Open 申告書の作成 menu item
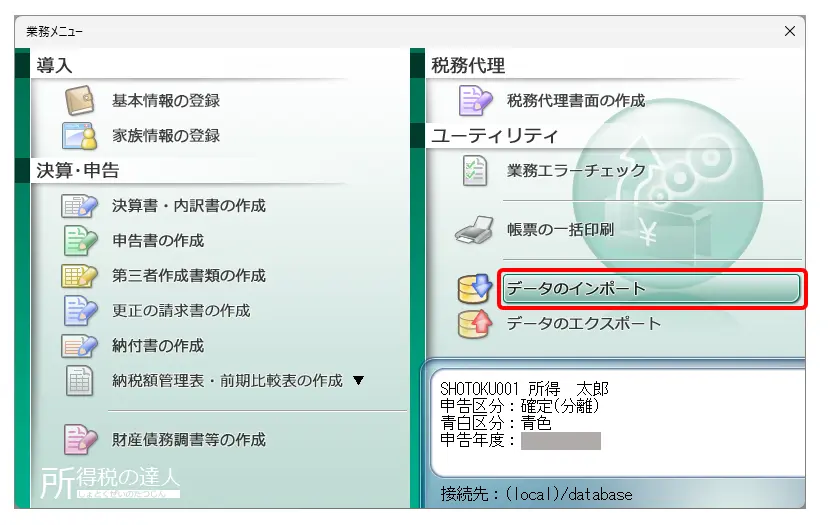832x525 pixels. pyautogui.click(x=158, y=241)
